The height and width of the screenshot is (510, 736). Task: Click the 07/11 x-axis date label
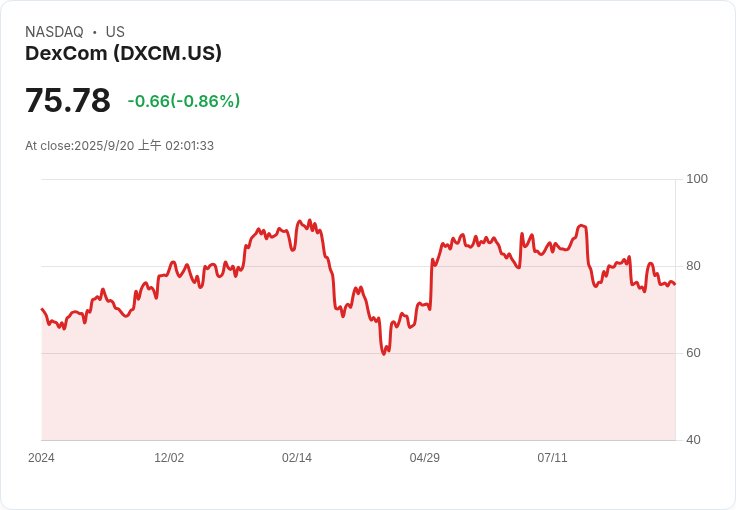pos(553,458)
